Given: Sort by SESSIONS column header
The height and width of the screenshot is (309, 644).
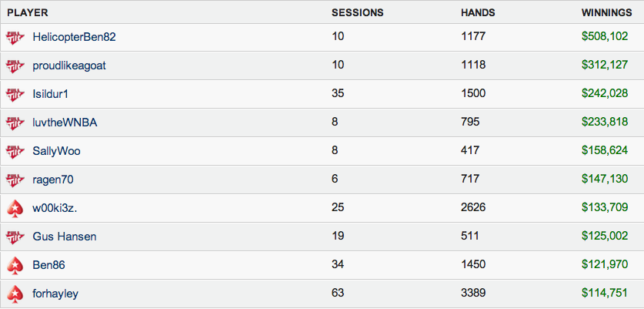Looking at the screenshot, I should tap(357, 13).
